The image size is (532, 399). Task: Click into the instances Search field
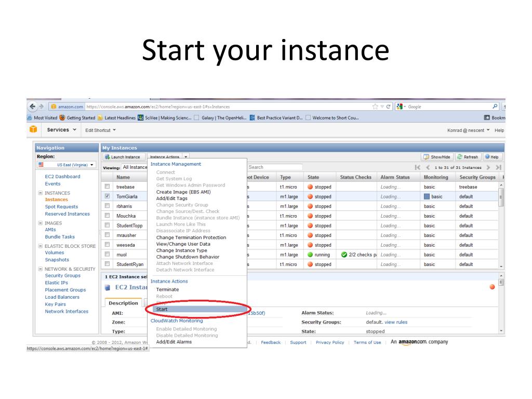[275, 167]
